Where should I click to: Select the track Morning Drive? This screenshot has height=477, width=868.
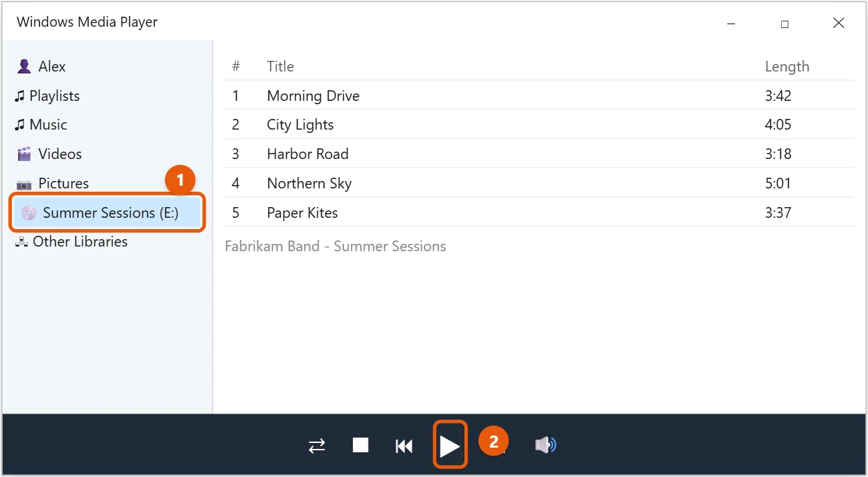point(539,96)
